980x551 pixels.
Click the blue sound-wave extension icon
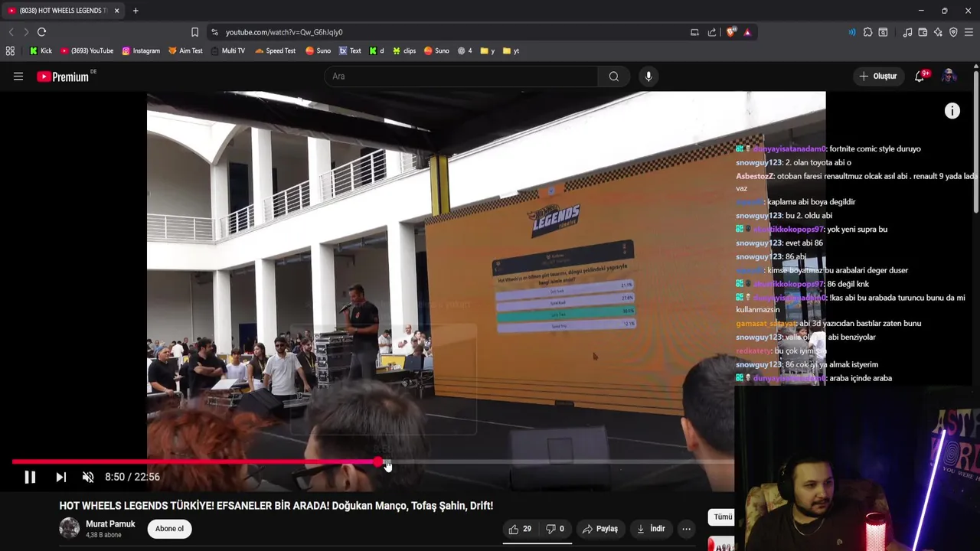point(851,32)
